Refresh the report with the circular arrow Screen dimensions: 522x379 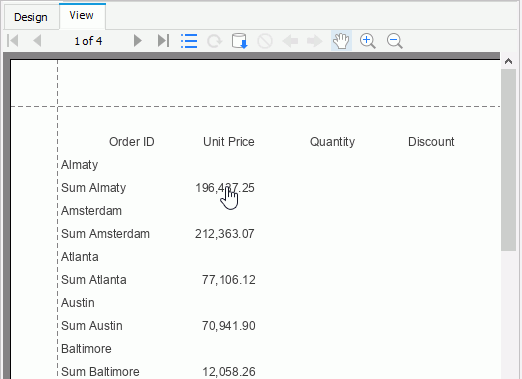[x=214, y=41]
